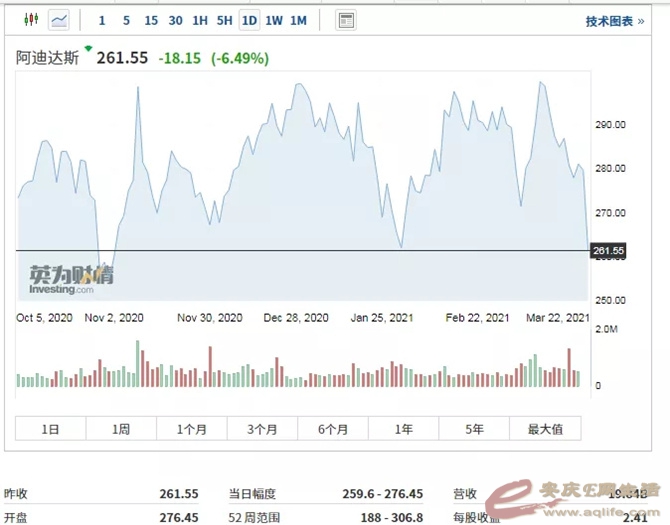Switch to candlestick chart view
The height and width of the screenshot is (525, 670).
pyautogui.click(x=31, y=20)
